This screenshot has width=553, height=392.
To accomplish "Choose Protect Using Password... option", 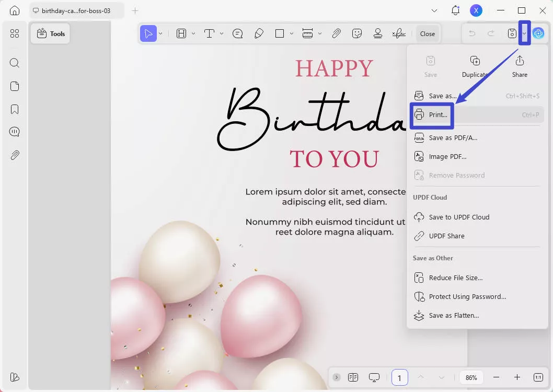I will point(477,296).
